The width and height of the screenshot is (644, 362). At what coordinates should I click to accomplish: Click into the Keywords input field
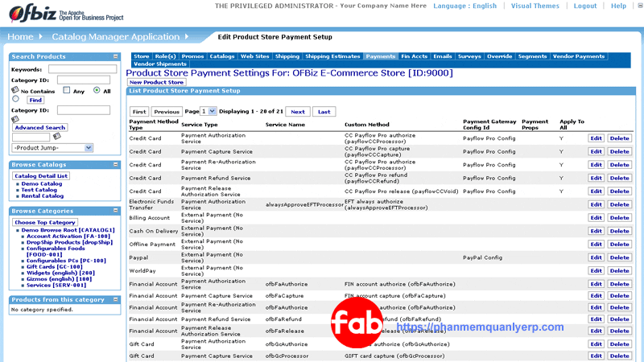pos(83,69)
